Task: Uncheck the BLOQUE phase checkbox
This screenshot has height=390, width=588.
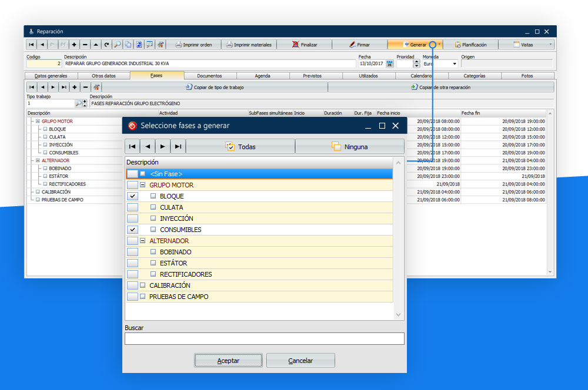Action: point(132,196)
